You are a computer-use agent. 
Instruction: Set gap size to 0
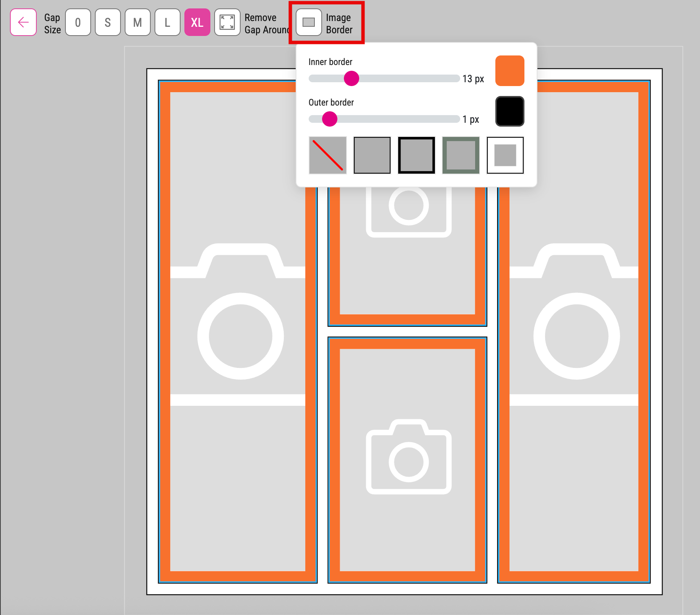tap(78, 23)
